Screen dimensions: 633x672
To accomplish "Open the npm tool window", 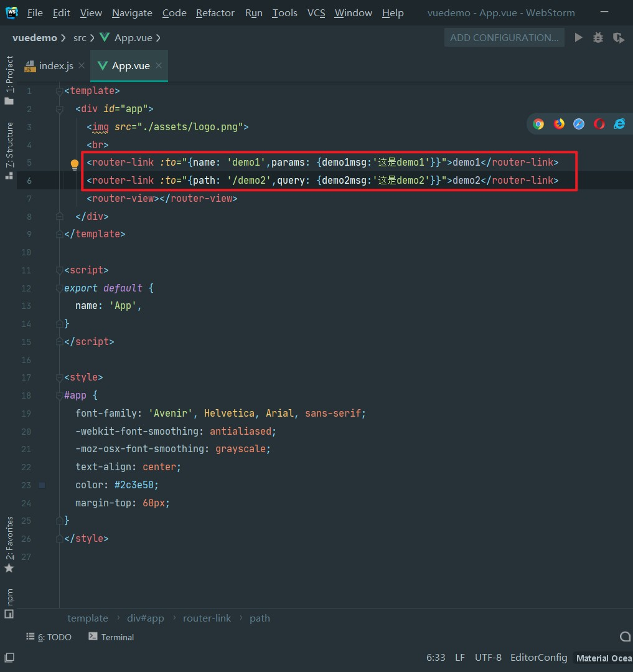I will tap(9, 603).
